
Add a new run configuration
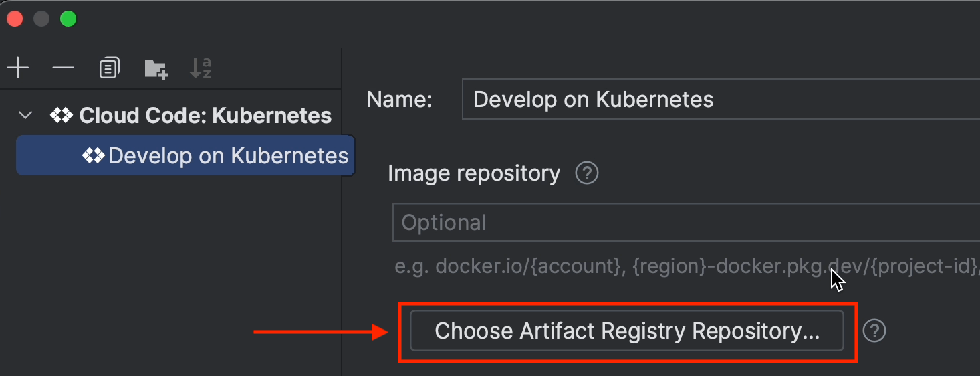17,68
